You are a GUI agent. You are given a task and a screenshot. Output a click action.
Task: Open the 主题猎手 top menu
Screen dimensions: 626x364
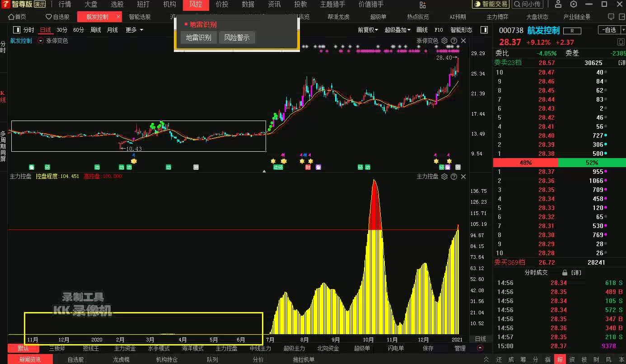pyautogui.click(x=333, y=5)
